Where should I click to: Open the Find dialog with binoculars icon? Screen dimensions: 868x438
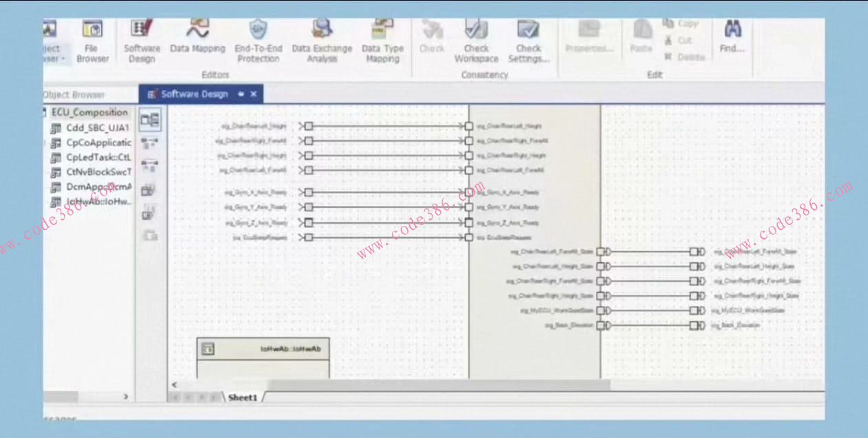(x=732, y=37)
